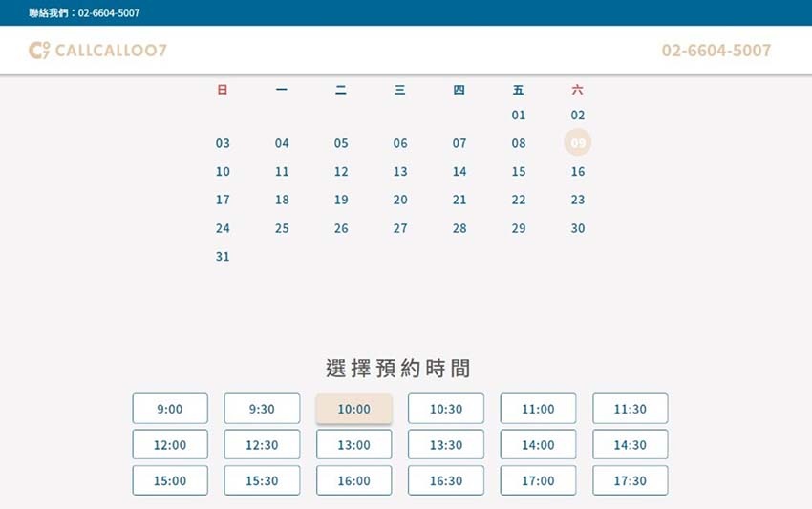
Task: Select calendar date 28
Action: (x=459, y=228)
